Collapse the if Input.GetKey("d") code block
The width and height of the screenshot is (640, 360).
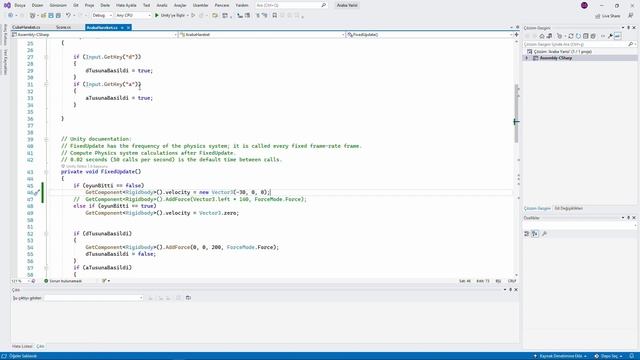click(x=46, y=57)
